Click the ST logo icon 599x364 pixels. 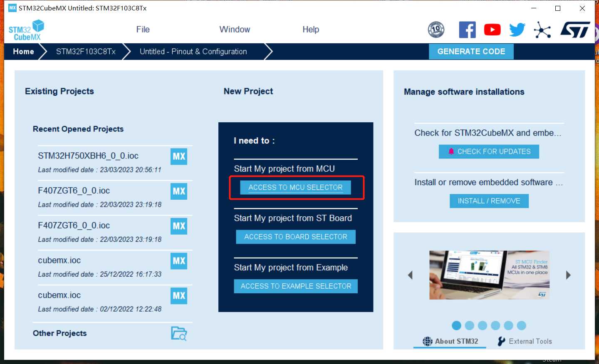[x=575, y=30]
